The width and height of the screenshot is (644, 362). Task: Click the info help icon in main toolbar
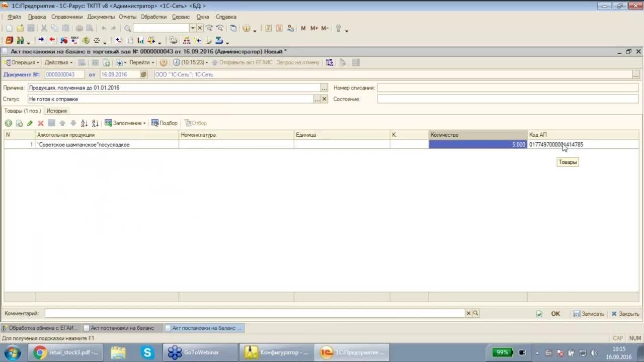246,28
